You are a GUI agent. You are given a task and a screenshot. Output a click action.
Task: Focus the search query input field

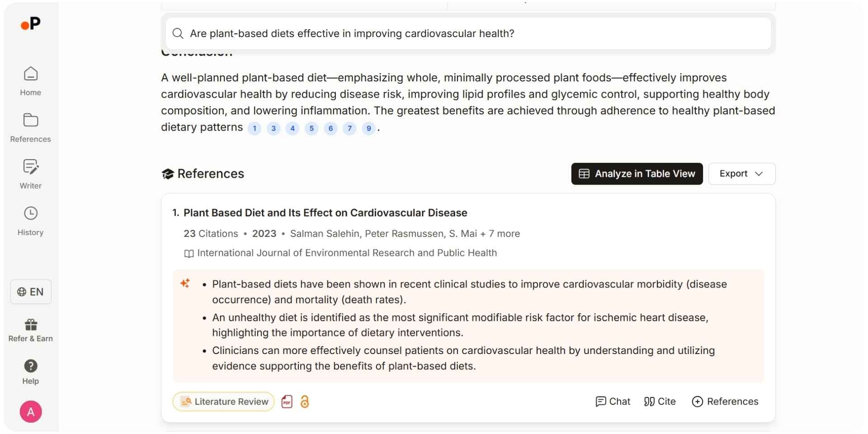(x=468, y=33)
